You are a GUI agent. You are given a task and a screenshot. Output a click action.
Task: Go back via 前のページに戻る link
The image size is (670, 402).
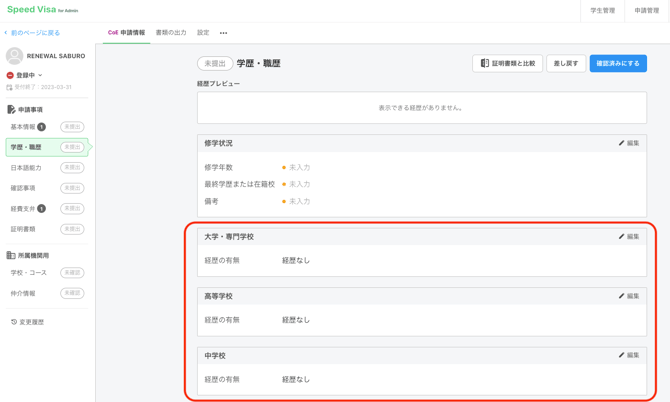[x=32, y=32]
